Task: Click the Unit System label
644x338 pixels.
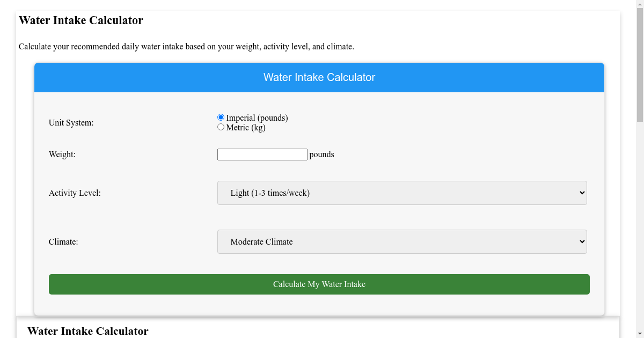Action: 71,122
